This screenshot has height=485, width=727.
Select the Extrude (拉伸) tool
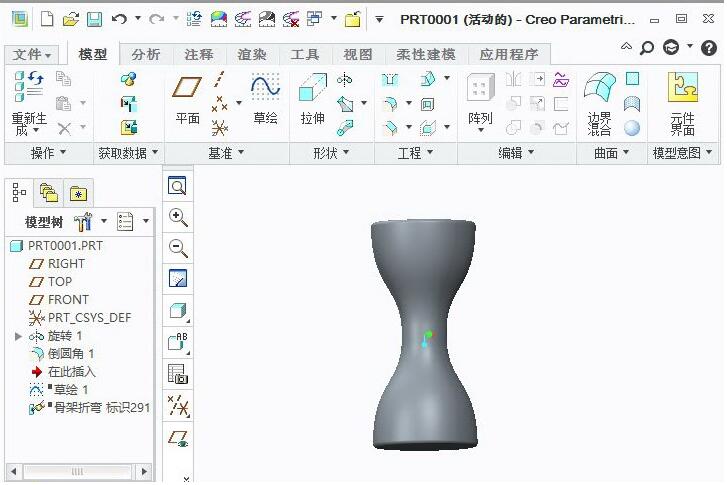point(313,99)
